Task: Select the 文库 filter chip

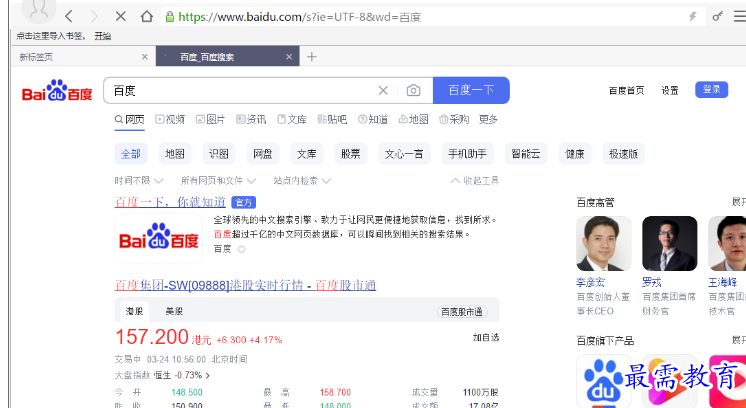Action: [x=307, y=154]
